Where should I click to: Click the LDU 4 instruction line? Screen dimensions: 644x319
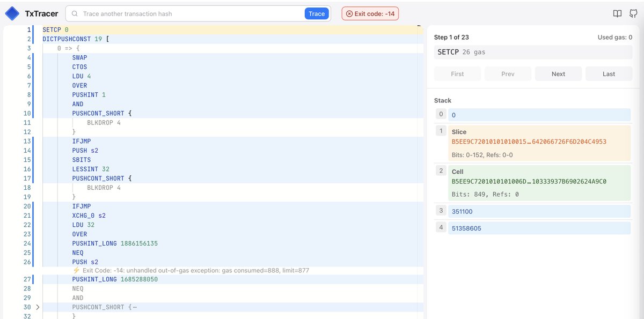(x=82, y=76)
